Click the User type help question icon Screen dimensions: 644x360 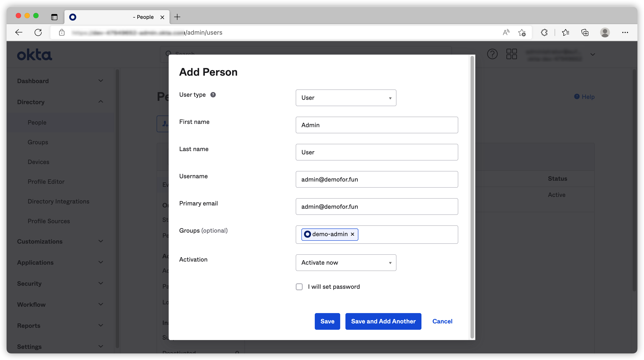coord(213,95)
